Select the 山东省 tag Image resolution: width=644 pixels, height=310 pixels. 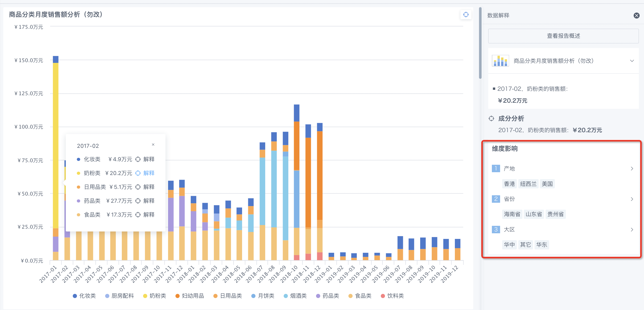[534, 214]
